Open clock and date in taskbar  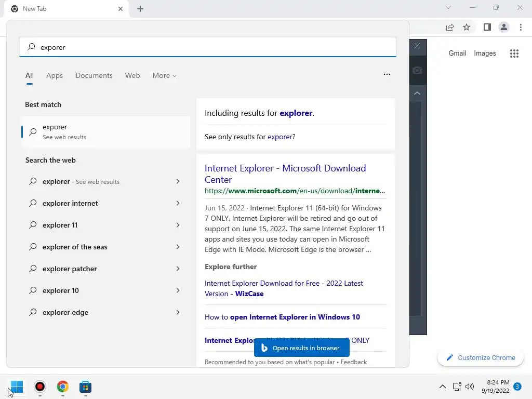click(x=495, y=387)
